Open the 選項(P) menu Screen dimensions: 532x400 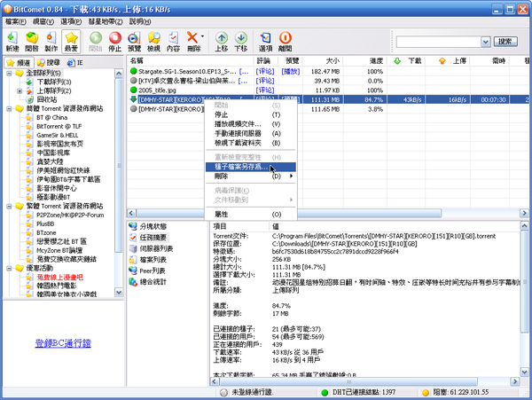71,21
